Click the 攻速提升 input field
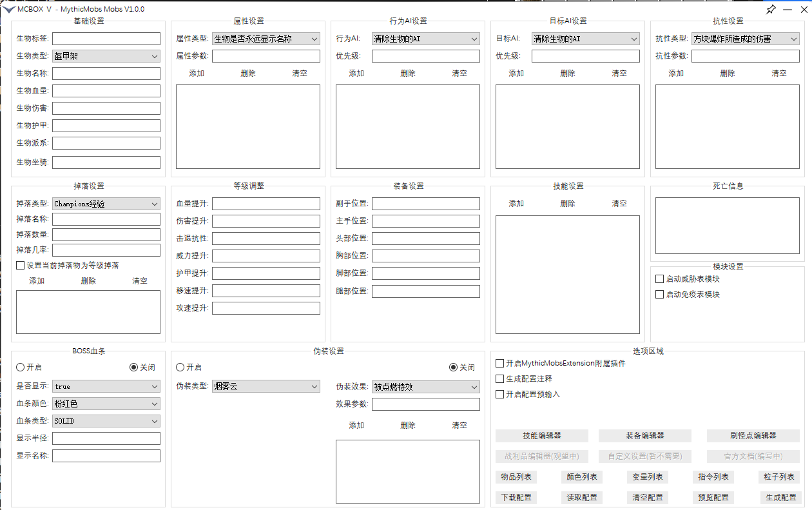 266,308
